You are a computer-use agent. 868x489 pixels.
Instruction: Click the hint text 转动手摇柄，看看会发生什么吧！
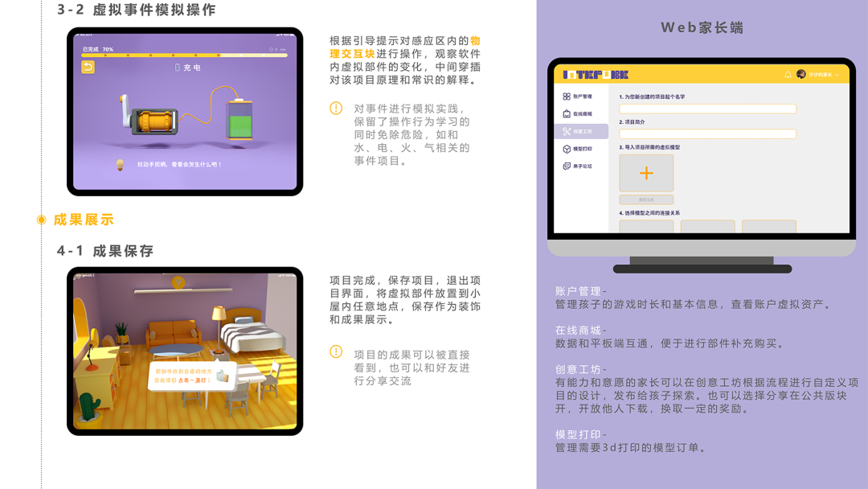(179, 165)
